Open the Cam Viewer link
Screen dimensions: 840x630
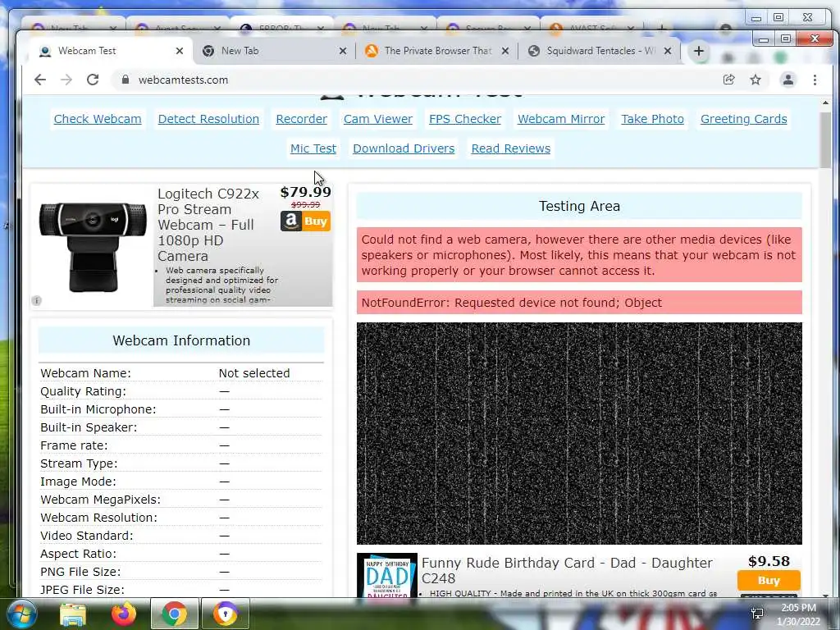378,119
